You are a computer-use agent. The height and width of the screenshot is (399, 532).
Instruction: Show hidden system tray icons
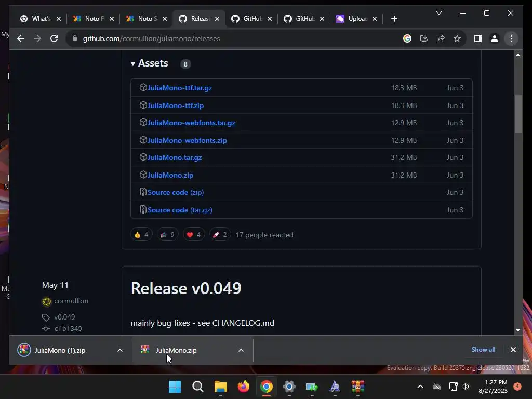click(x=420, y=387)
